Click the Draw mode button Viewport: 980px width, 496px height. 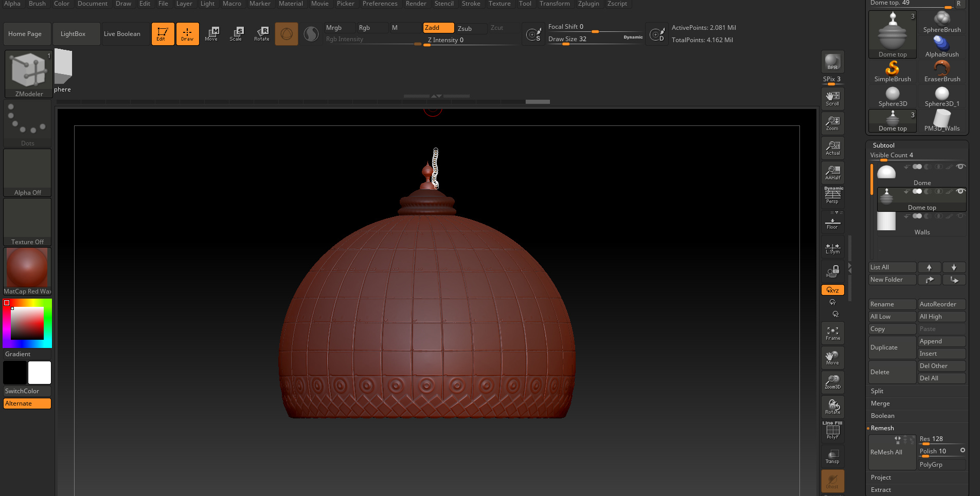pos(187,34)
